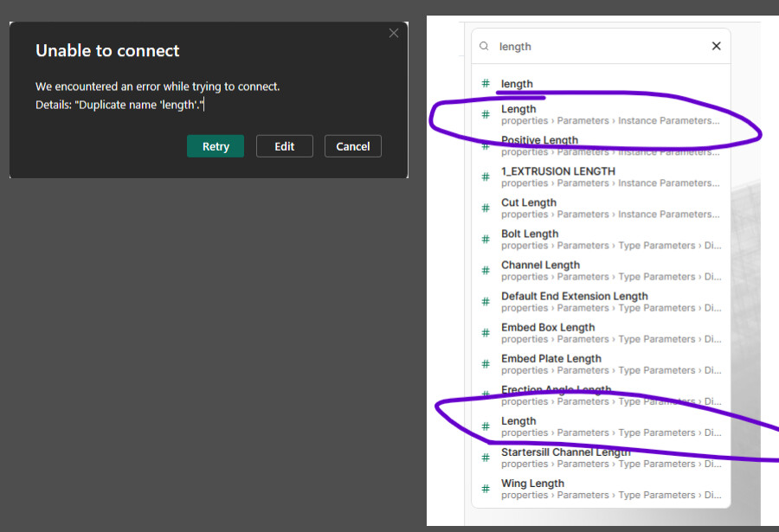Select the lowercase "length" top result
779x532 pixels.
click(517, 84)
